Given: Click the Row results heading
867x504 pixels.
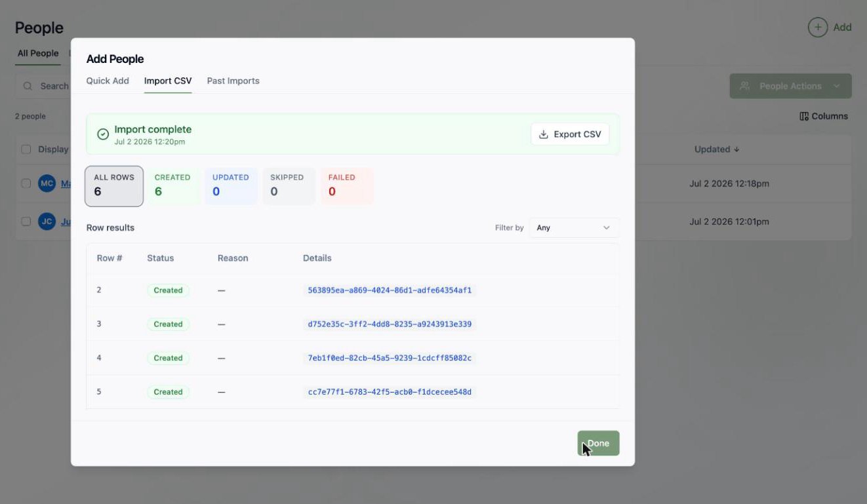Looking at the screenshot, I should [110, 227].
